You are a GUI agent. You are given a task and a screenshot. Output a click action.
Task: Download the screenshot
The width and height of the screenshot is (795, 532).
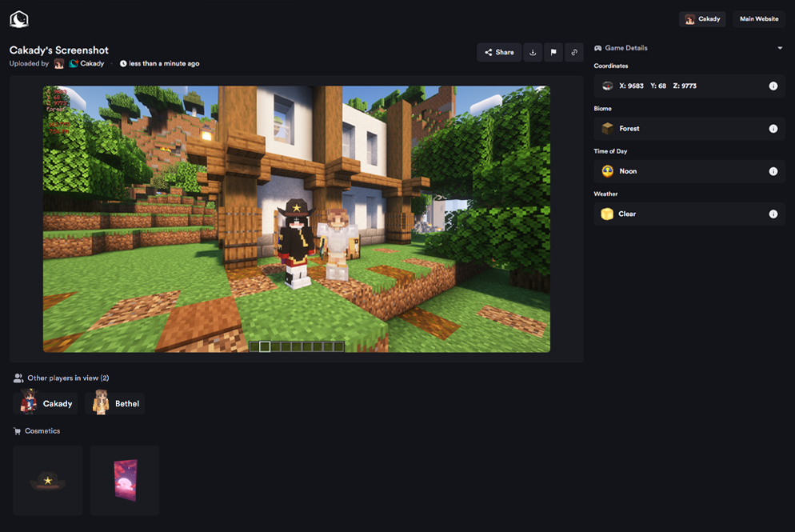point(533,52)
